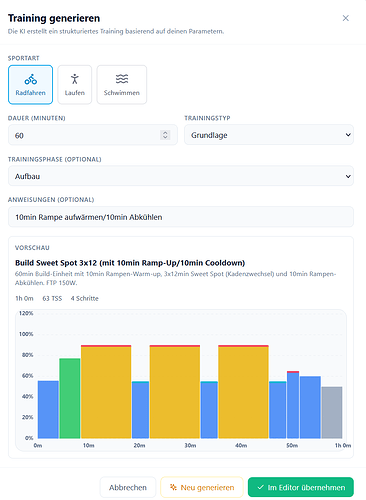Select the first yellow Sweet Spot block
Image resolution: width=366 pixels, height=500 pixels.
tap(106, 392)
